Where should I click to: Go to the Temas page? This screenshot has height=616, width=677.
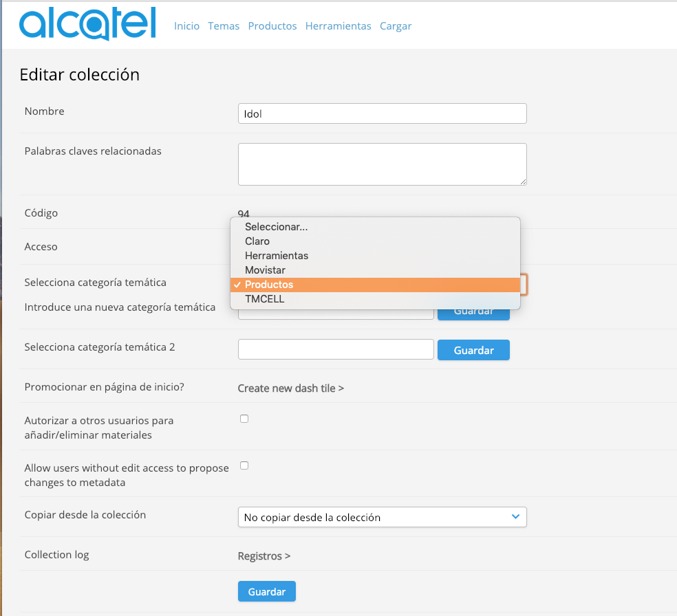coord(223,26)
